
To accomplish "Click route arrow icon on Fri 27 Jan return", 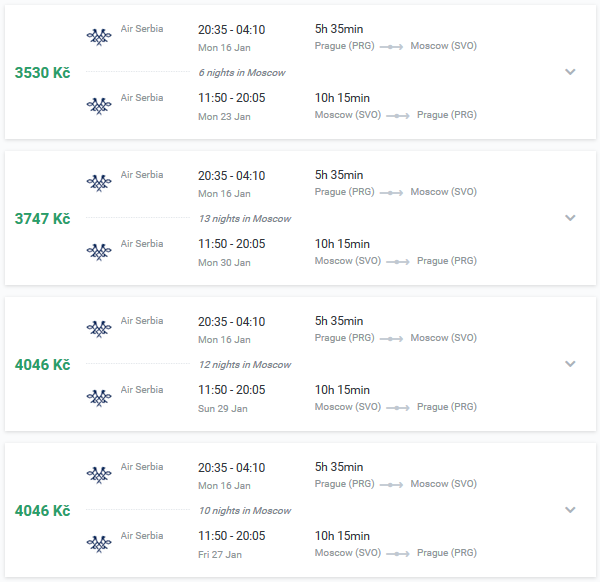I will click(x=398, y=554).
